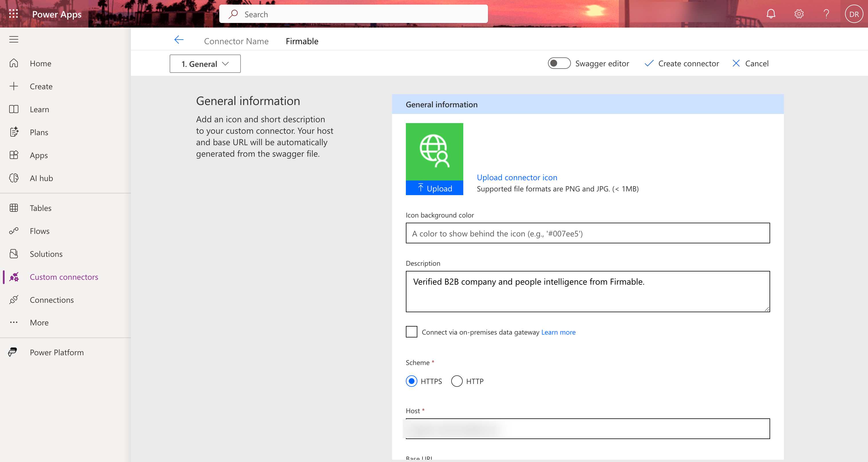Click the Plans icon in sidebar
Image resolution: width=868 pixels, height=462 pixels.
pyautogui.click(x=14, y=132)
